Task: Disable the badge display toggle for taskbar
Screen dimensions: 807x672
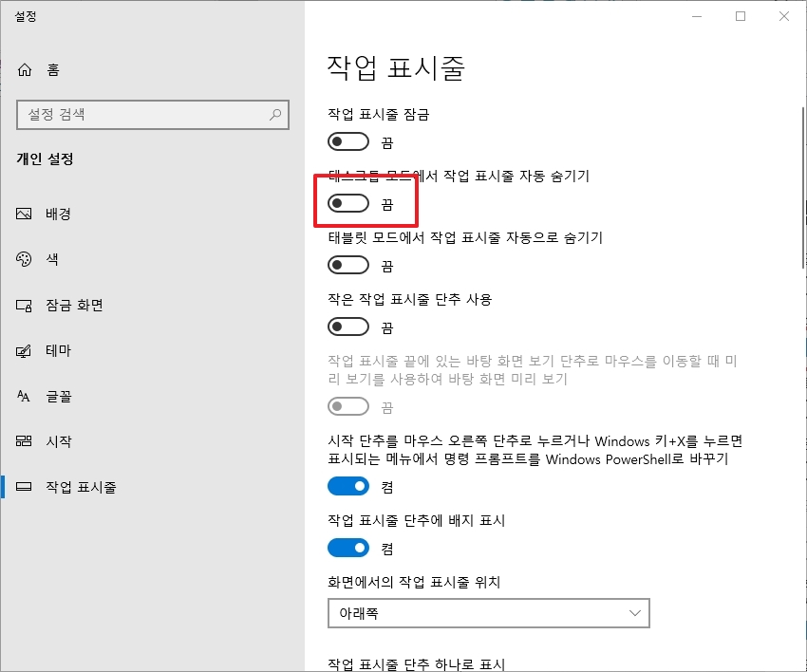Action: [x=347, y=547]
